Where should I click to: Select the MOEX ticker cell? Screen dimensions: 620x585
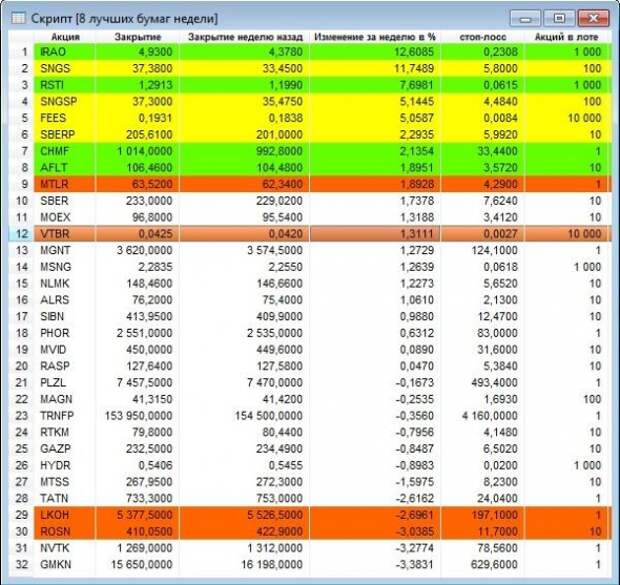click(65, 217)
